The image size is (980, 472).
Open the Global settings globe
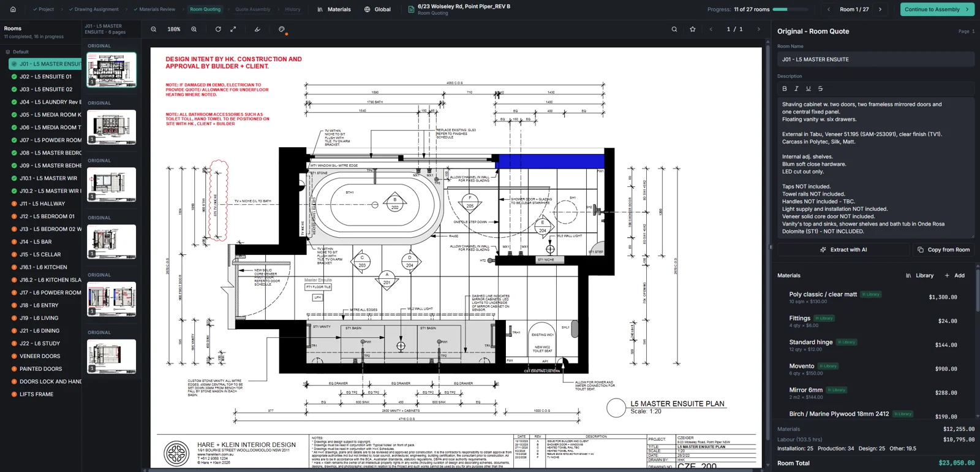click(x=377, y=9)
